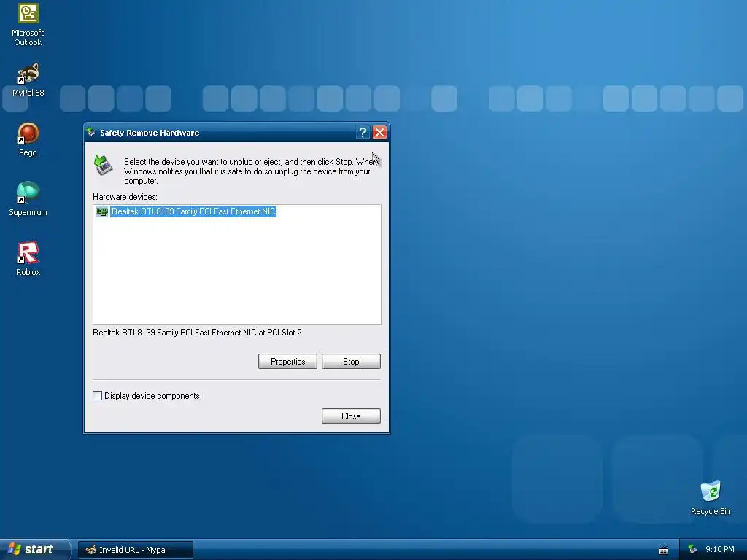Screen dimensions: 747x560
Task: Launch Supermium browser shortcut
Action: pos(28,199)
